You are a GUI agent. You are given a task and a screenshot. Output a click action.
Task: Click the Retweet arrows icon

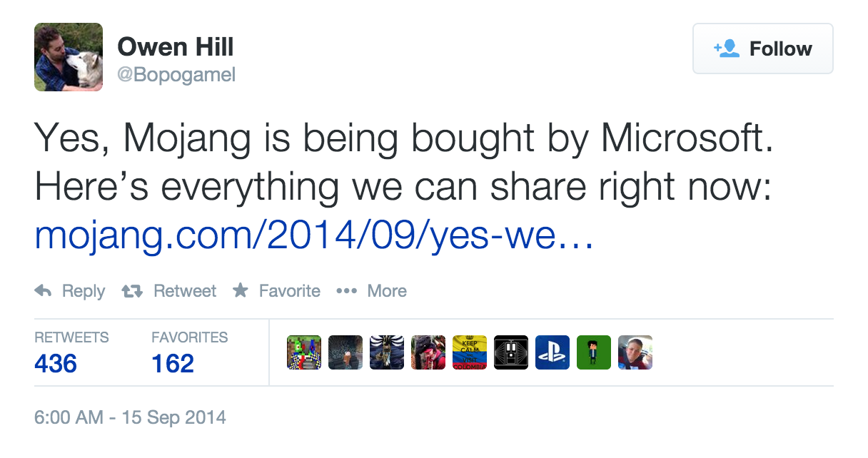[x=132, y=291]
